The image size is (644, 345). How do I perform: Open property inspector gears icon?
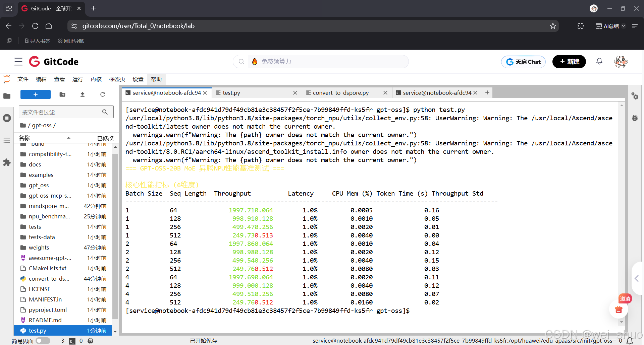tap(635, 96)
